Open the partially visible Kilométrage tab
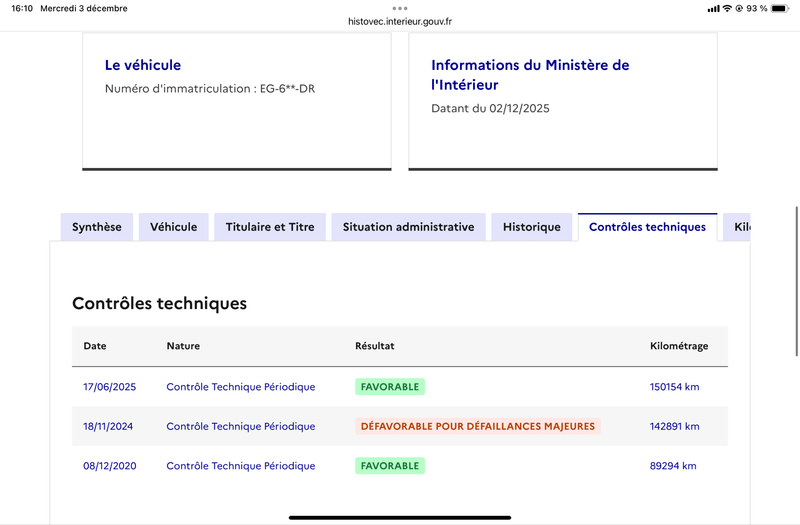Image resolution: width=800 pixels, height=525 pixels. click(x=740, y=227)
